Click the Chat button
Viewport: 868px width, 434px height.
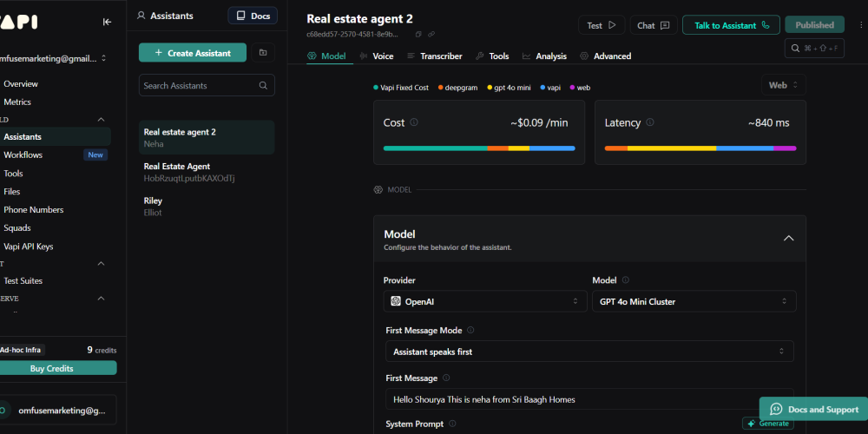pyautogui.click(x=654, y=25)
